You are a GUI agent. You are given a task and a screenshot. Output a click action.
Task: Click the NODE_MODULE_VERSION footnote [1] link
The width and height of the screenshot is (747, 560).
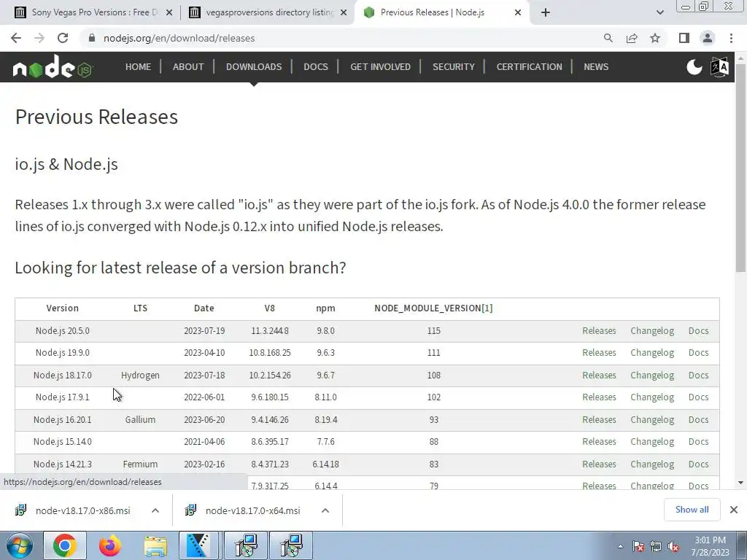click(487, 308)
